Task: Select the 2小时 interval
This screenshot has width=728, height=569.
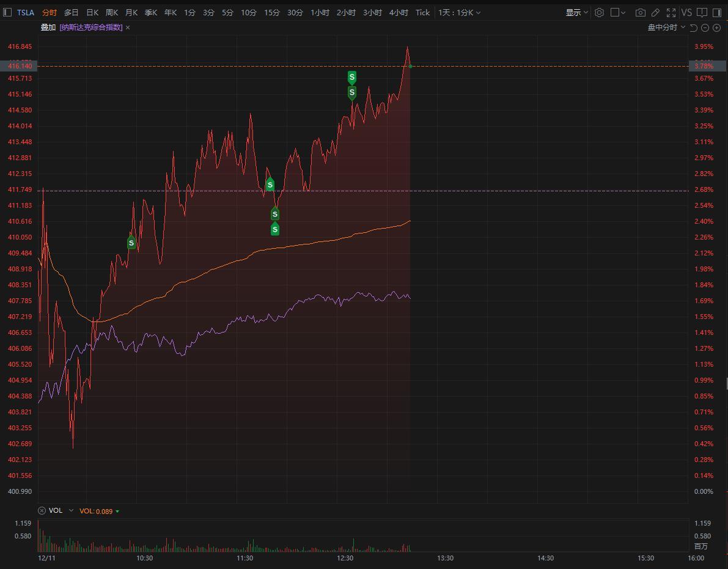Action: click(x=346, y=13)
